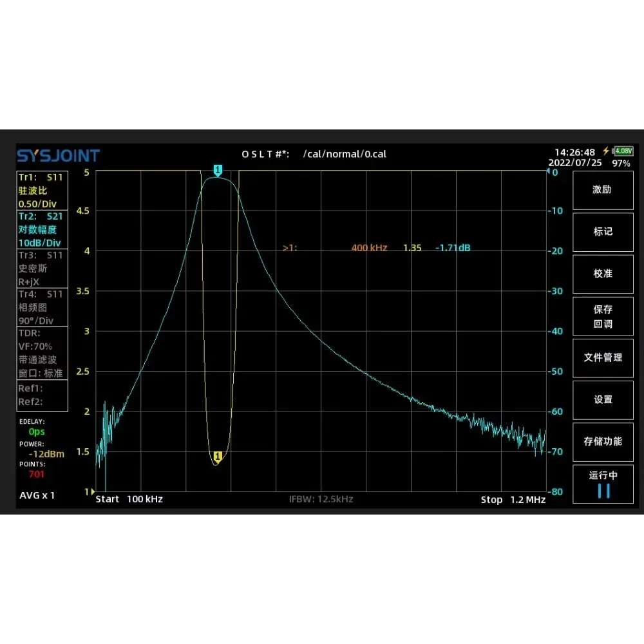Tap the Stop 1.2 MHz frequency field
This screenshot has height=644, width=644.
point(513,500)
